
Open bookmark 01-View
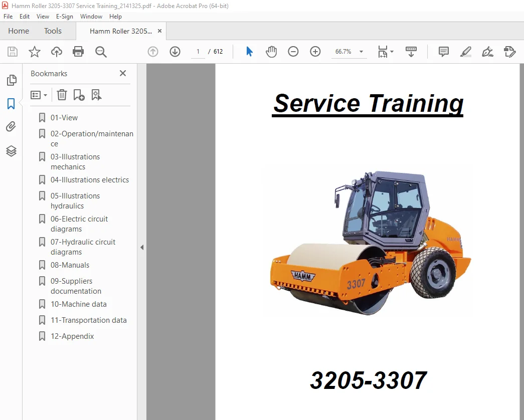(64, 118)
